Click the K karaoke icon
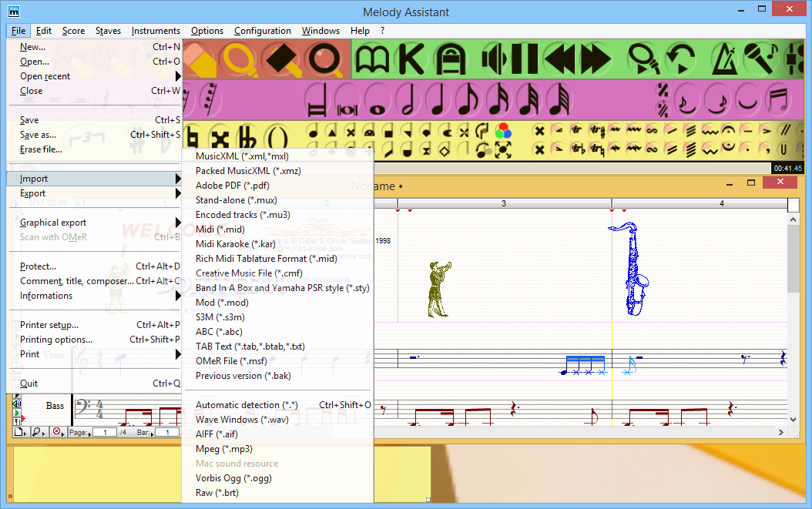Image resolution: width=812 pixels, height=509 pixels. [x=411, y=59]
